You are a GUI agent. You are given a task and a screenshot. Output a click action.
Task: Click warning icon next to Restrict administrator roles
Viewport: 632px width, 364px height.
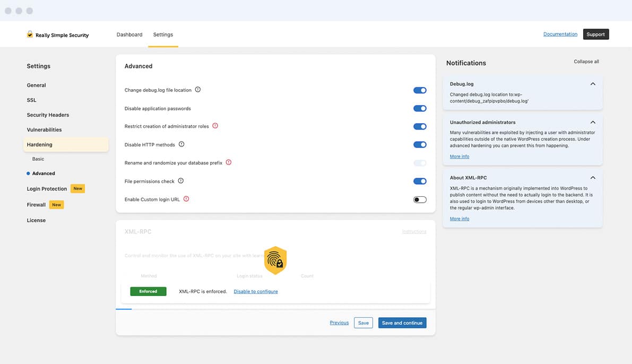click(215, 126)
